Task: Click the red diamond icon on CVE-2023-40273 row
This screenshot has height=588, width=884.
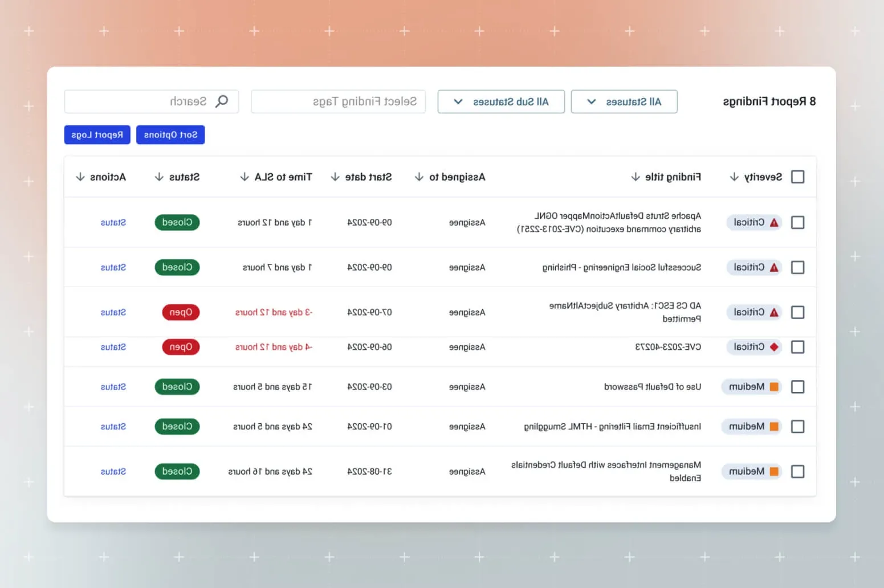Action: pyautogui.click(x=774, y=347)
